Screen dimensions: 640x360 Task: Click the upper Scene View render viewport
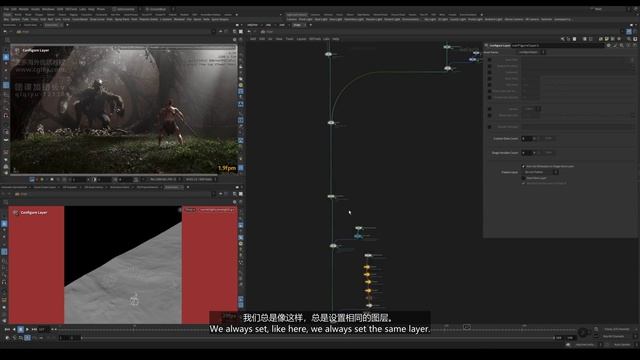(x=124, y=109)
